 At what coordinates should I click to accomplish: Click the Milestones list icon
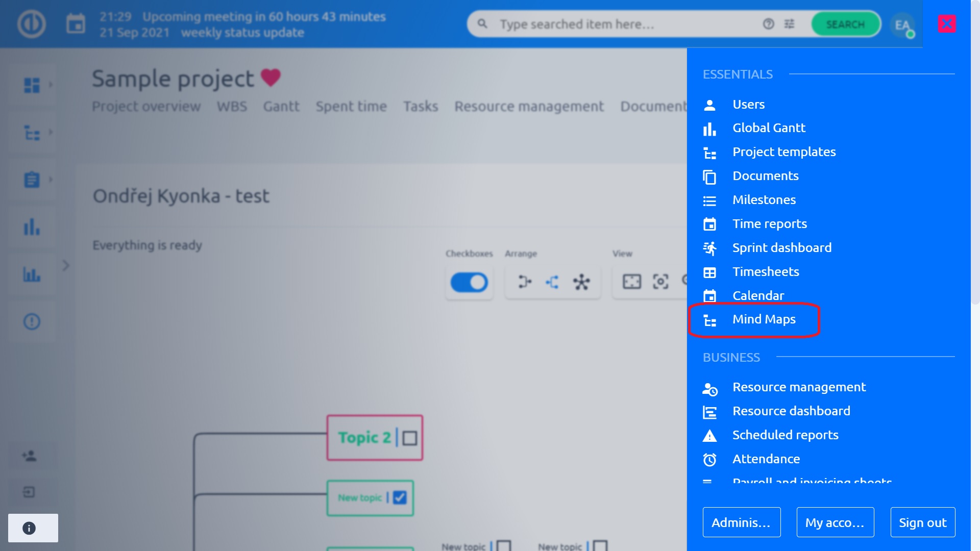pos(709,201)
